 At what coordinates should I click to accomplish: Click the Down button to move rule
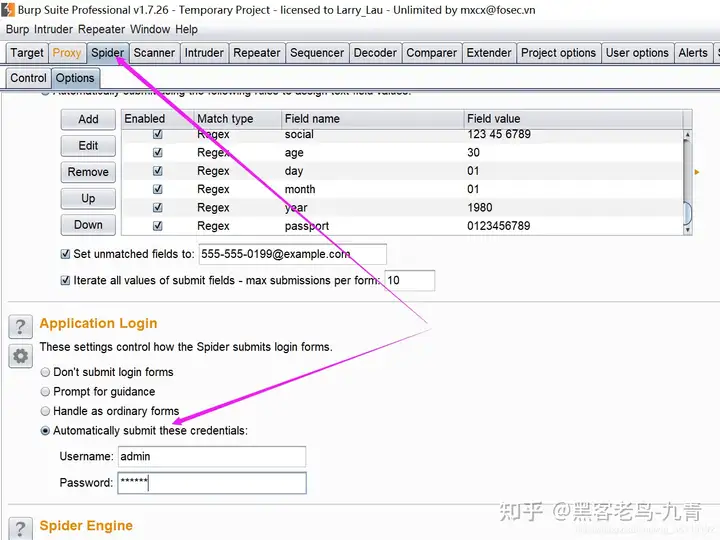pyautogui.click(x=88, y=225)
